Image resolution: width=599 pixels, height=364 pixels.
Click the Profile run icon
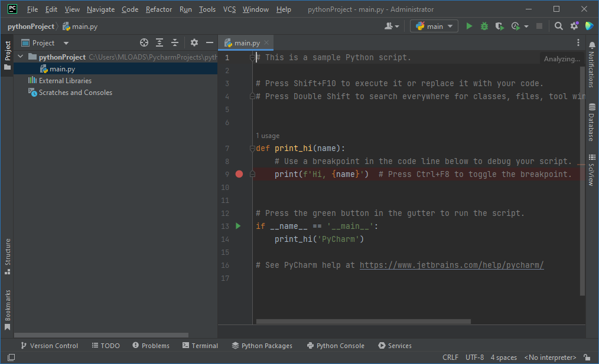coord(515,26)
